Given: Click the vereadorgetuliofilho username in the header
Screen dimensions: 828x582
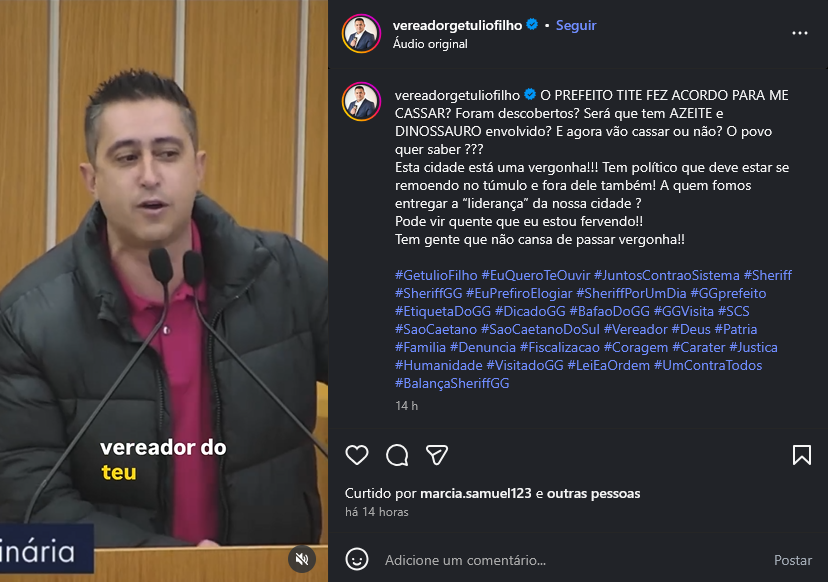Looking at the screenshot, I should tap(457, 25).
